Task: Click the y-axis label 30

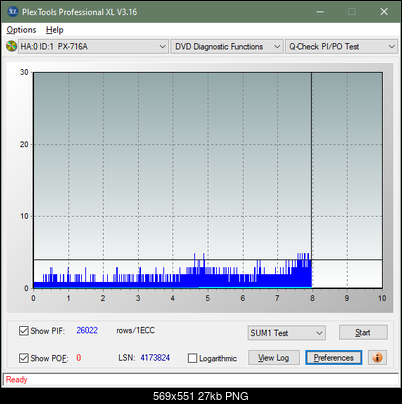Action: (x=24, y=72)
